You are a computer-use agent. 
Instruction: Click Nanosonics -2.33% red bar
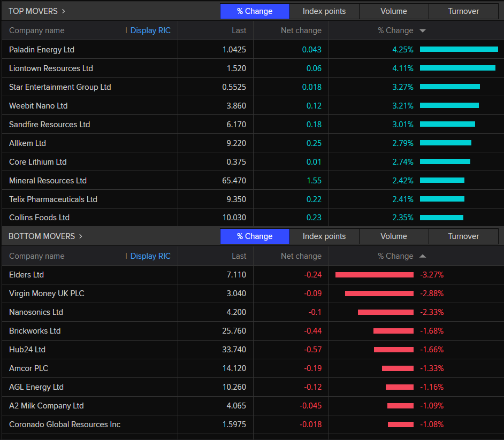coord(386,312)
